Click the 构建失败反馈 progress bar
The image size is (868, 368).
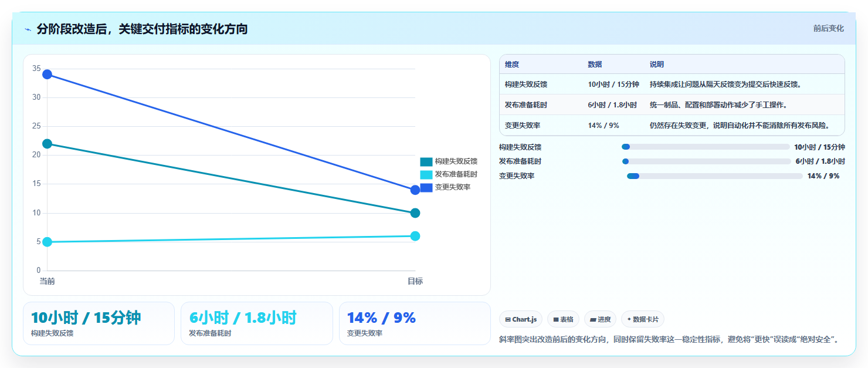click(x=706, y=147)
